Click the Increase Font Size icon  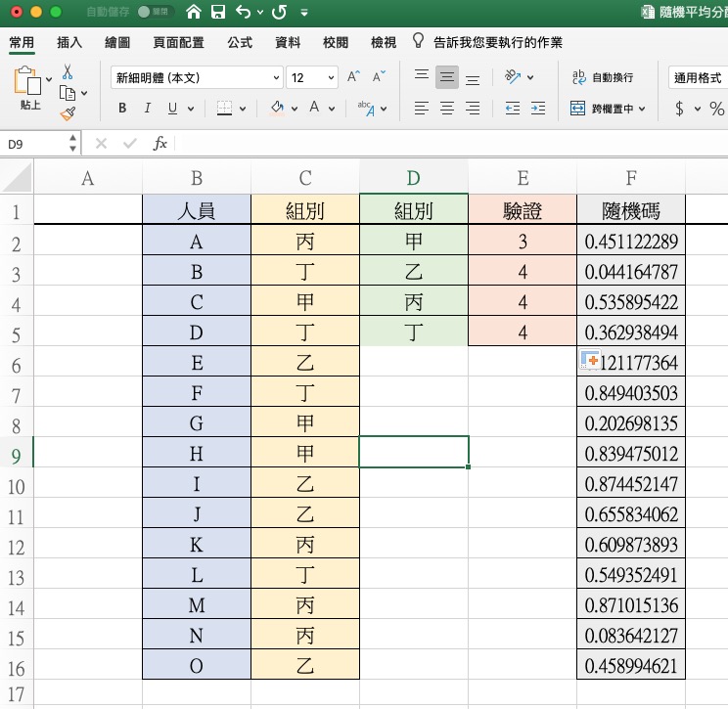353,77
